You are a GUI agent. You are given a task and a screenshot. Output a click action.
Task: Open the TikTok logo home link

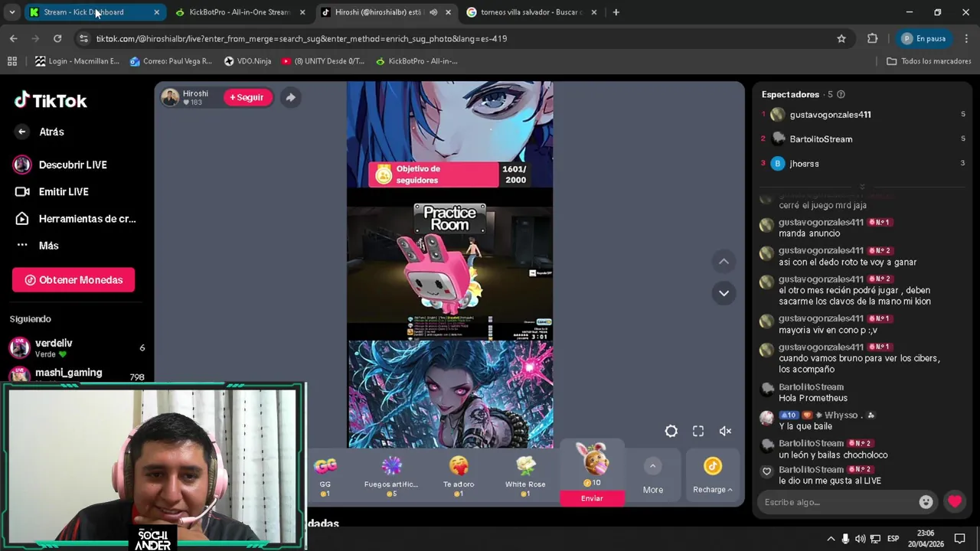point(51,100)
